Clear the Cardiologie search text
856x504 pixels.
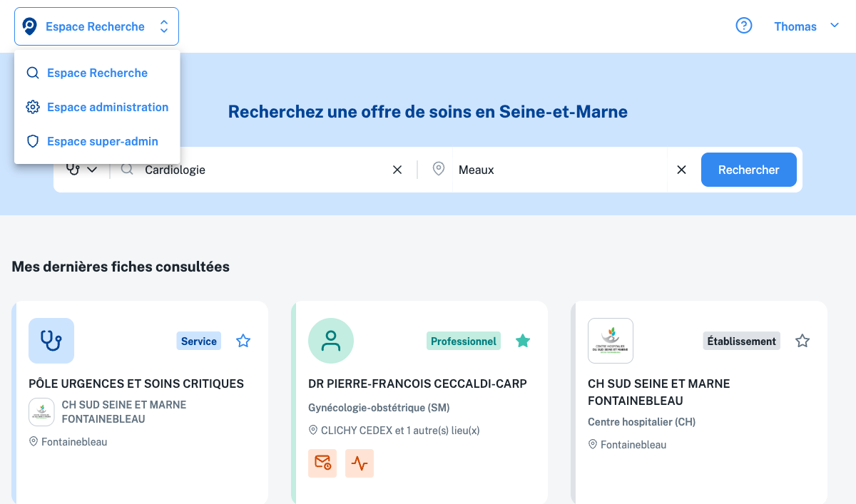tap(397, 170)
